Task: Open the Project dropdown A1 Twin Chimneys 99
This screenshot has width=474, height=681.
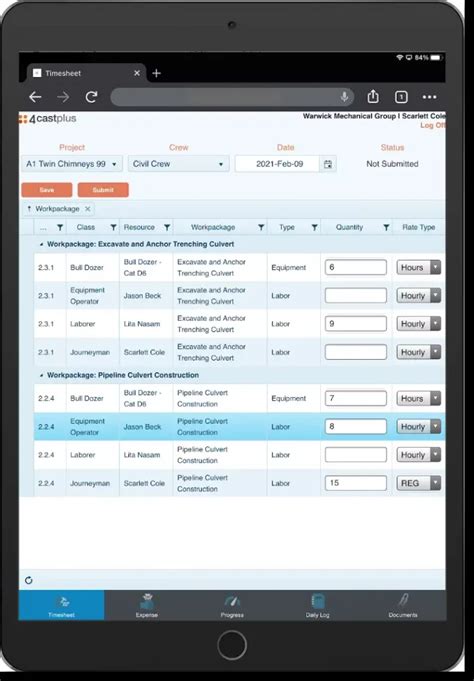Action: click(x=72, y=164)
